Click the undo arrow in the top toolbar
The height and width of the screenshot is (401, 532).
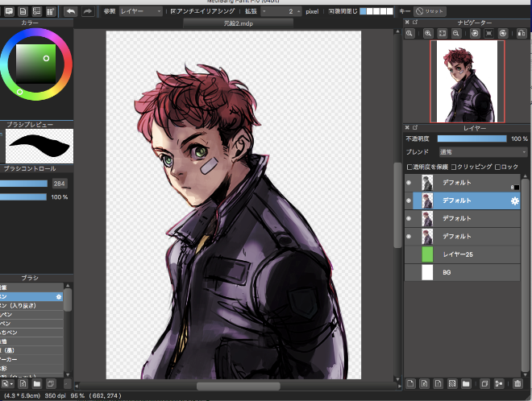(x=71, y=12)
